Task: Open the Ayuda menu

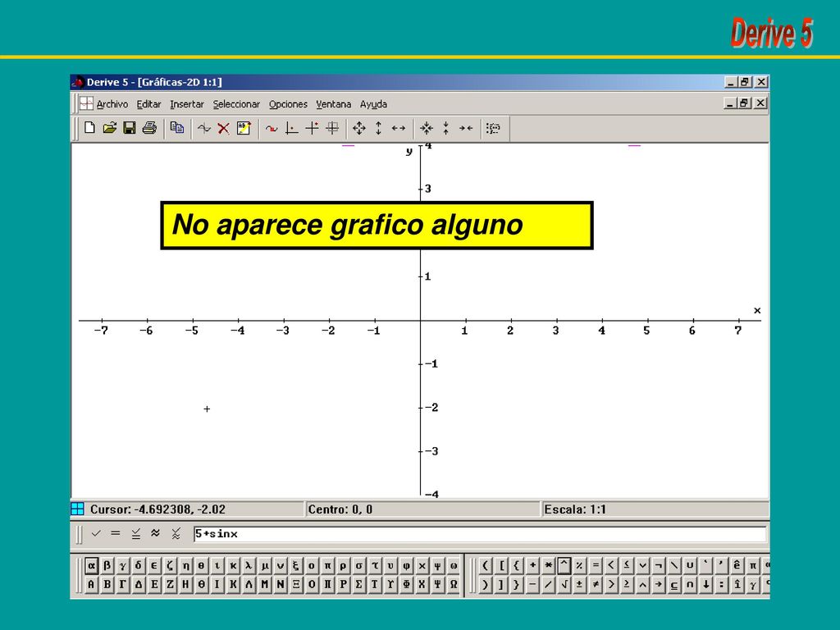Action: pos(373,104)
